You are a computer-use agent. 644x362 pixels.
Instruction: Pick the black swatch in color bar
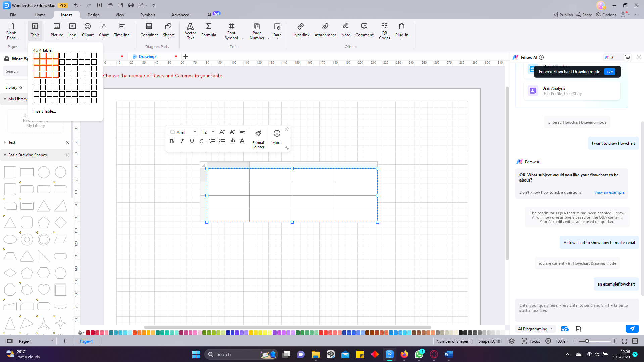point(461,333)
